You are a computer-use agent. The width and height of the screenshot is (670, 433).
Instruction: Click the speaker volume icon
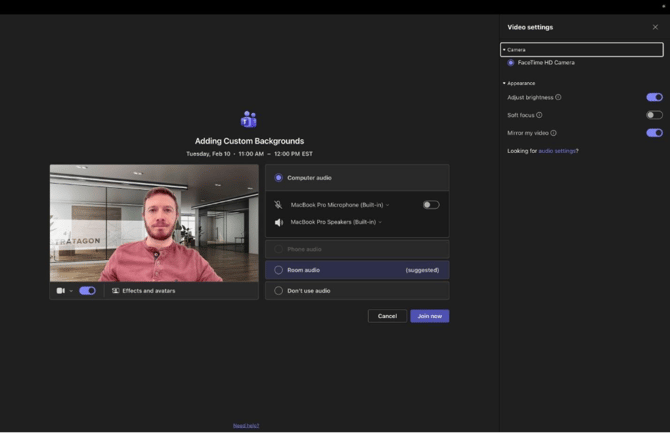[279, 222]
